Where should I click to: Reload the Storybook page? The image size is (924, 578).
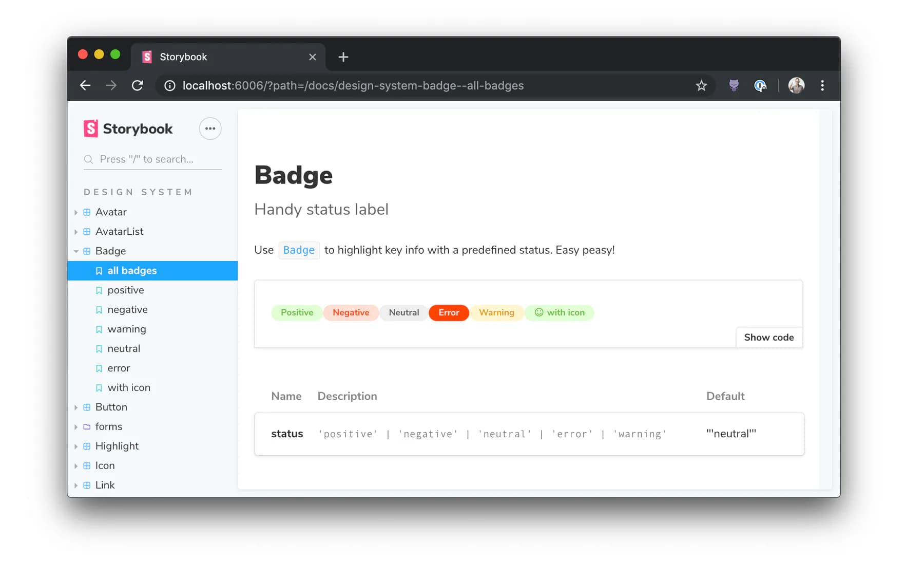(137, 85)
